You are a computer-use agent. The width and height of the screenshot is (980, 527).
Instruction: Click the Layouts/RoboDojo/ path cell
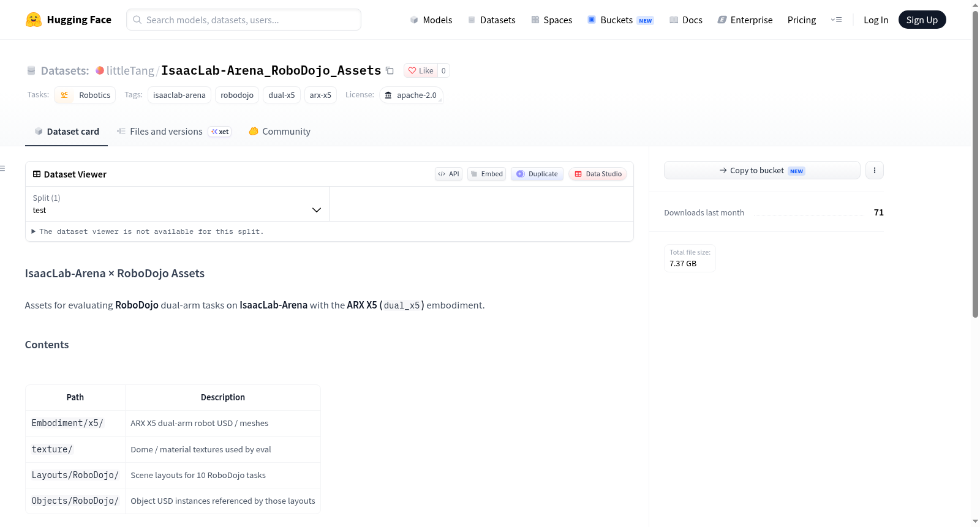click(x=75, y=475)
